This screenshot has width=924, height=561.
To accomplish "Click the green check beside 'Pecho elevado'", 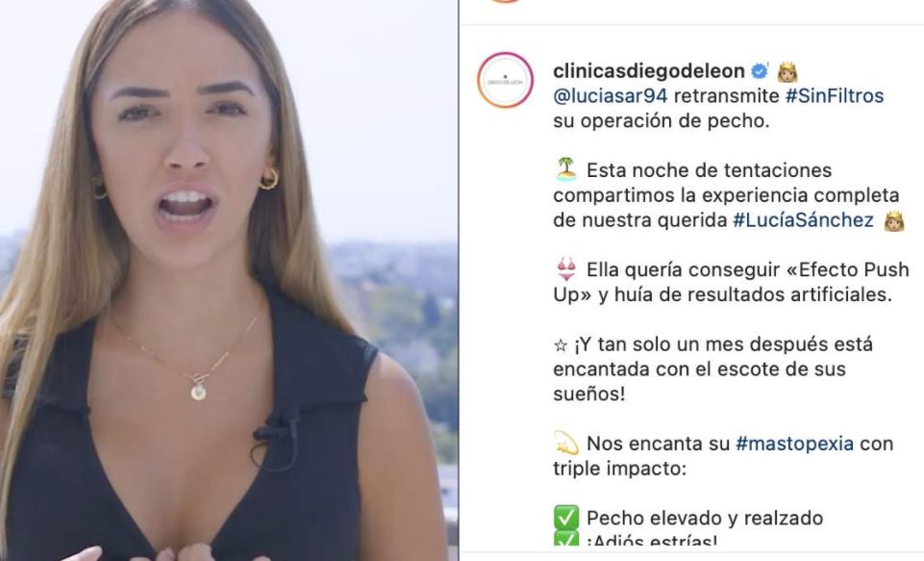I will (x=565, y=518).
